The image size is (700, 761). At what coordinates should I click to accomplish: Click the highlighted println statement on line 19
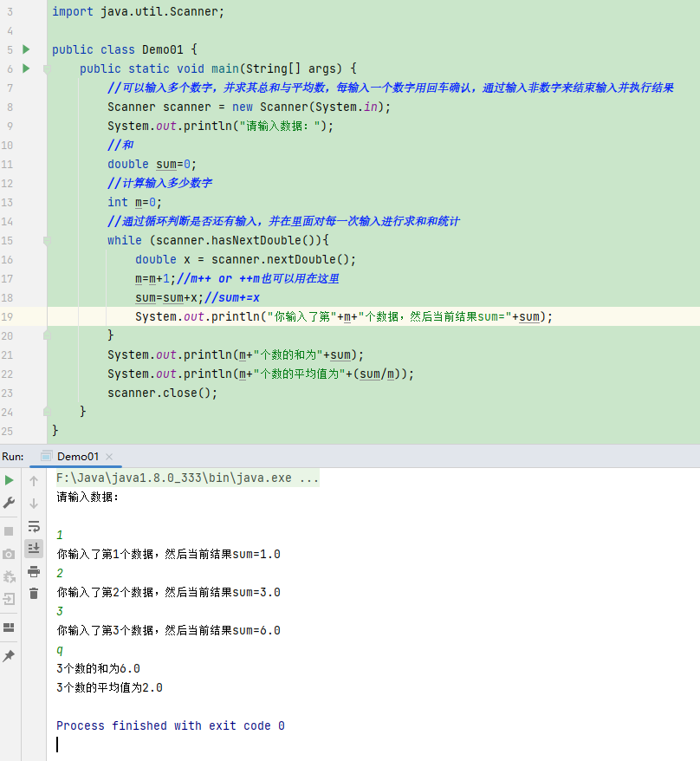tap(343, 316)
